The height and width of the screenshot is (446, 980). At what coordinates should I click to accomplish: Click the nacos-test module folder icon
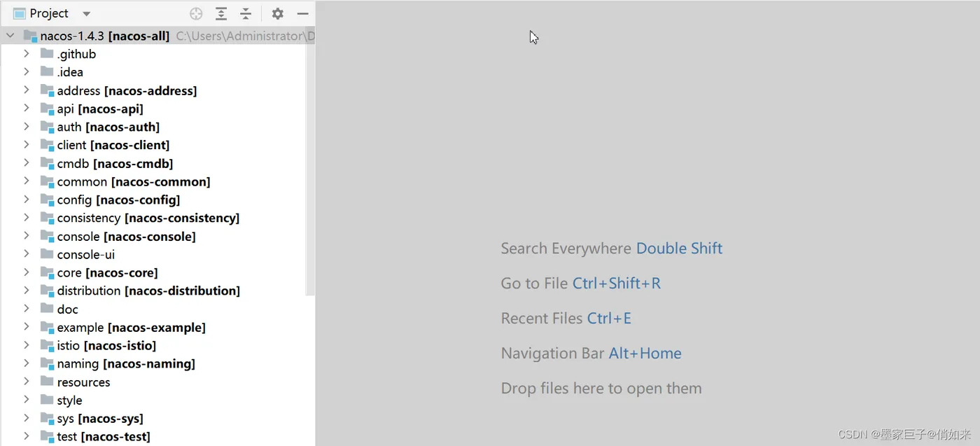click(47, 436)
